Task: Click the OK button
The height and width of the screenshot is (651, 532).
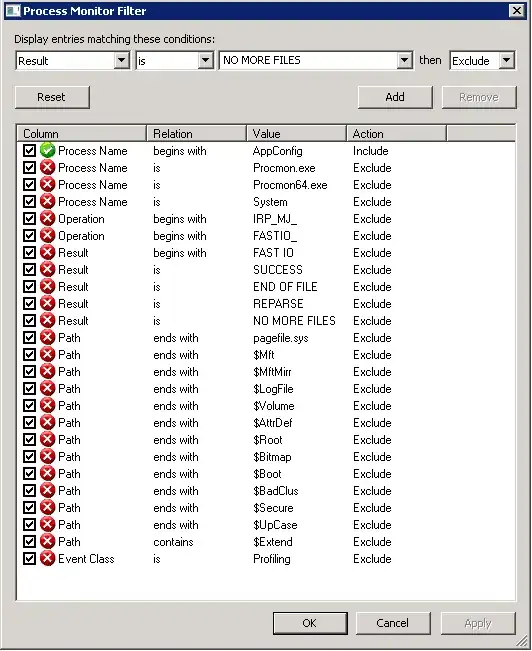Action: click(x=310, y=623)
